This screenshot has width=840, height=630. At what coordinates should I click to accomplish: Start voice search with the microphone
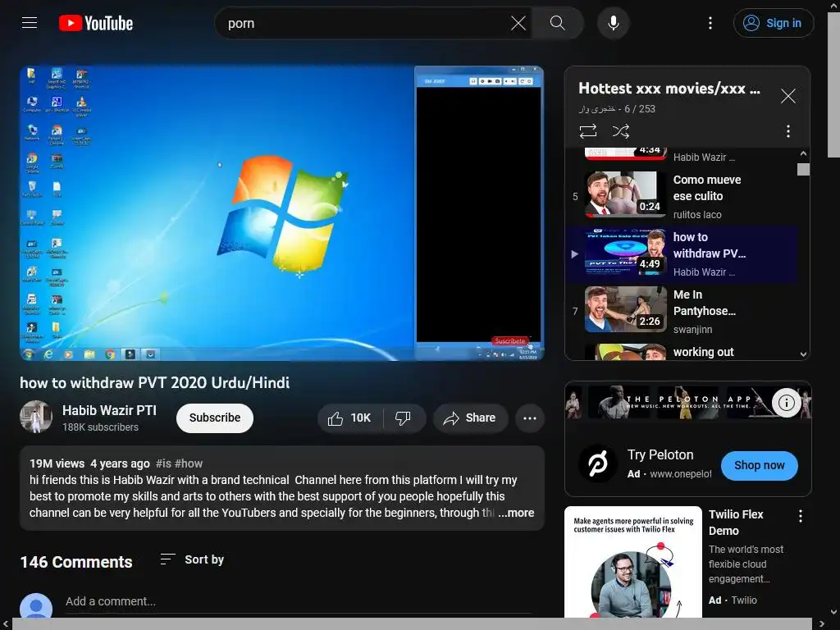click(614, 23)
